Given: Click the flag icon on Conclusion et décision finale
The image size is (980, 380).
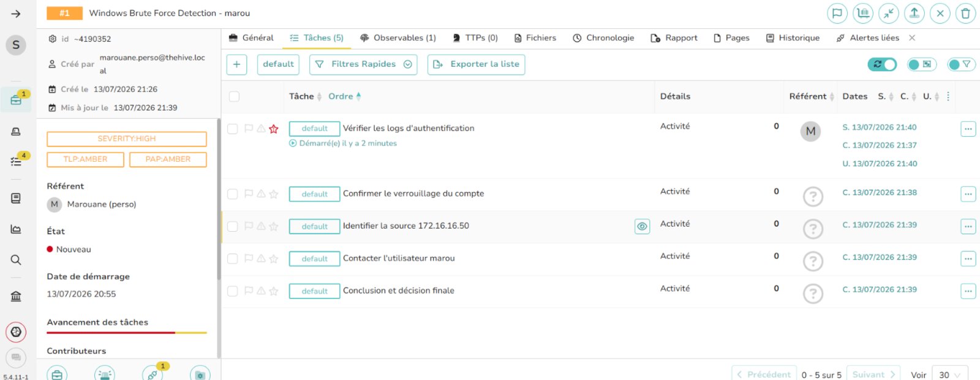Looking at the screenshot, I should click(x=249, y=291).
